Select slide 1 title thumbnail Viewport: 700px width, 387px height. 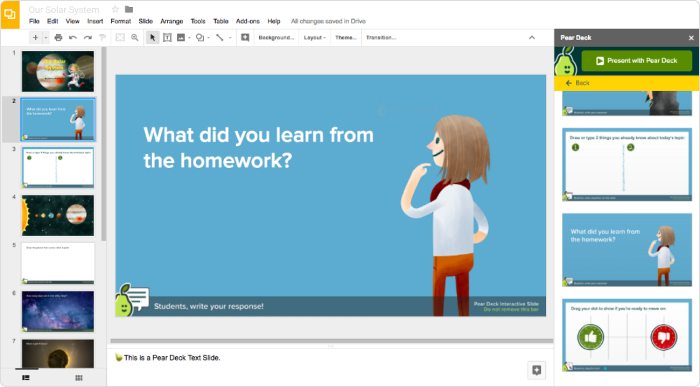(x=58, y=71)
